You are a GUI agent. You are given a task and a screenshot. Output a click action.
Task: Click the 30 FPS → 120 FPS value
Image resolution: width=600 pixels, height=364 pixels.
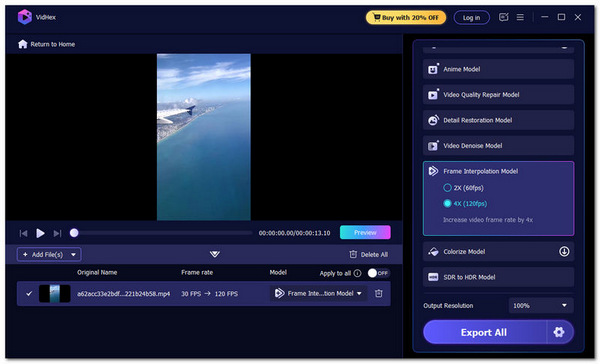pos(209,294)
